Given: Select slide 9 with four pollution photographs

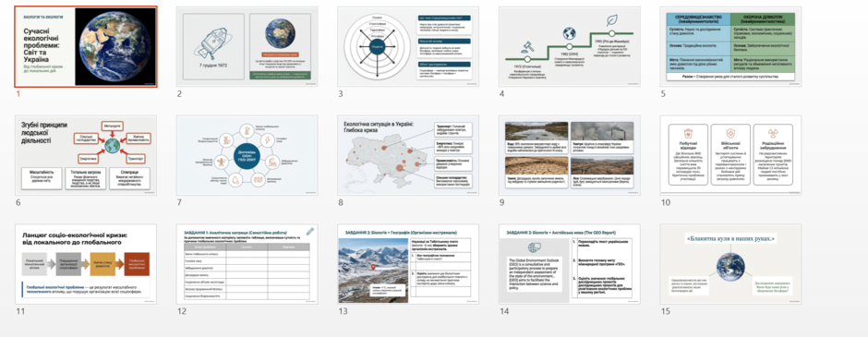Looking at the screenshot, I should tap(570, 155).
